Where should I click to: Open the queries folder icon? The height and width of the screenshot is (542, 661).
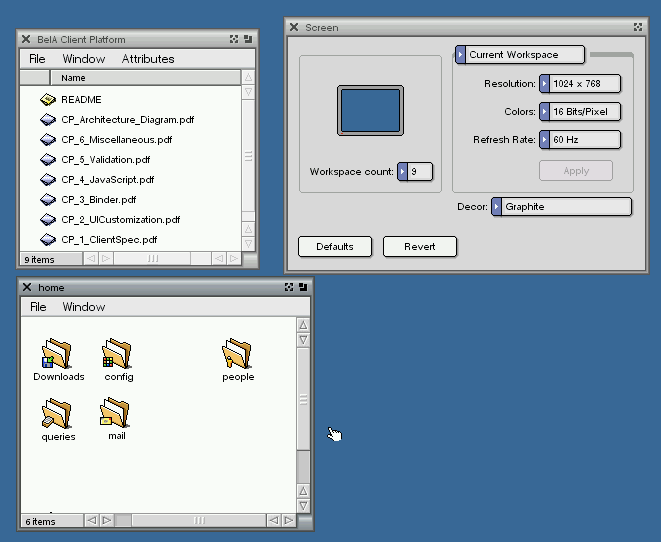[x=56, y=413]
